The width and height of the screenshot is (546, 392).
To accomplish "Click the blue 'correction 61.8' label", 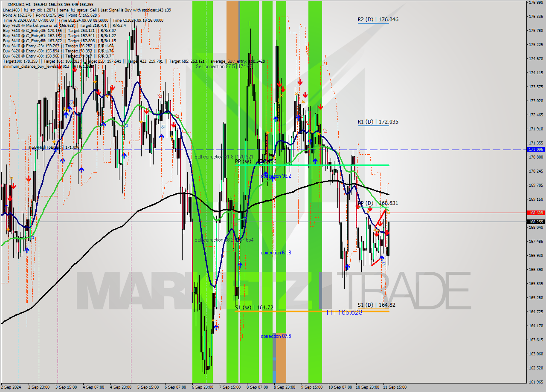I will click(x=276, y=253).
